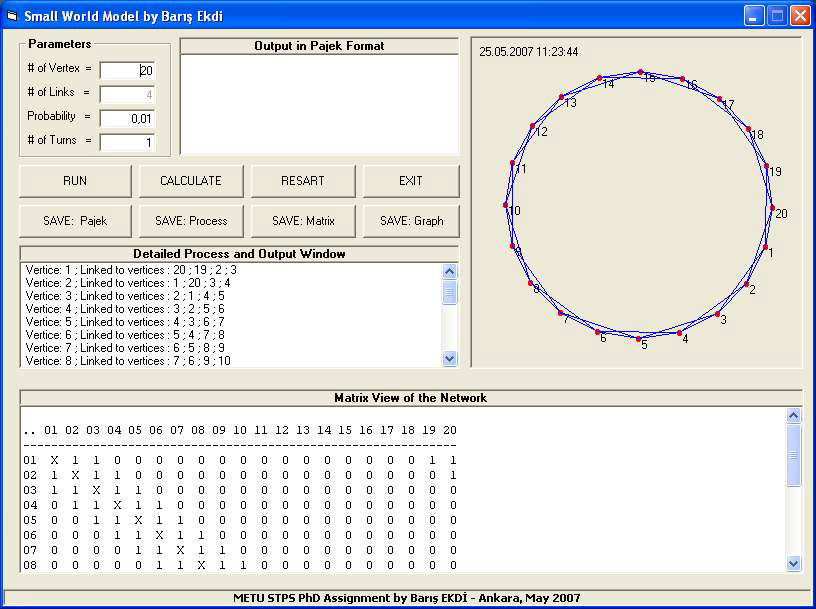
Task: Click the SAVE: Process button
Action: 190,220
